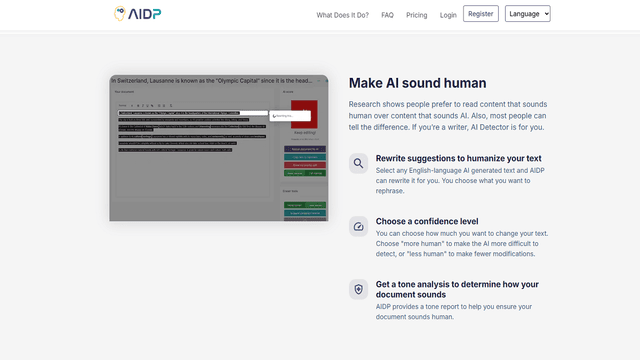Image resolution: width=640 pixels, height=360 pixels.
Task: Click the shield icon beside tone analysis
Action: click(358, 289)
